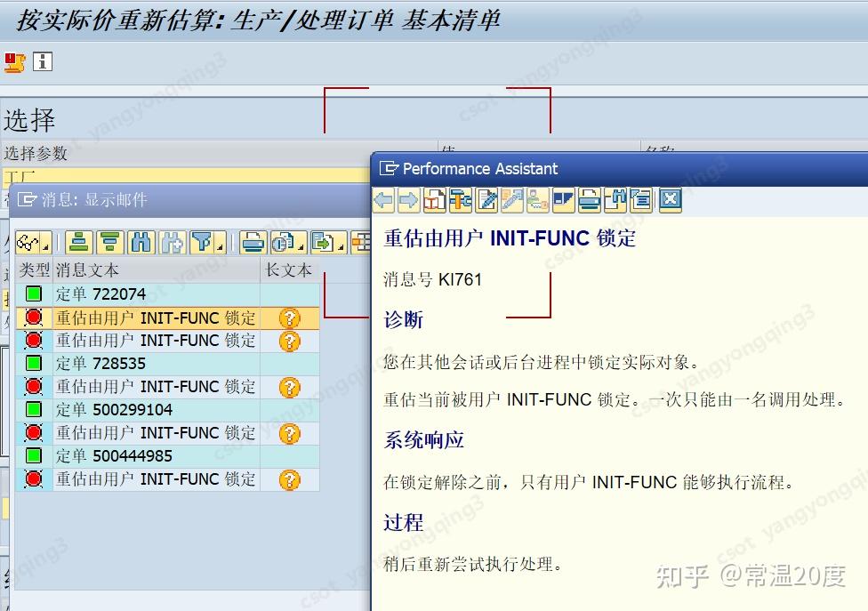Click green status icon for 定单 722074 row
This screenshot has width=868, height=611.
[x=36, y=294]
